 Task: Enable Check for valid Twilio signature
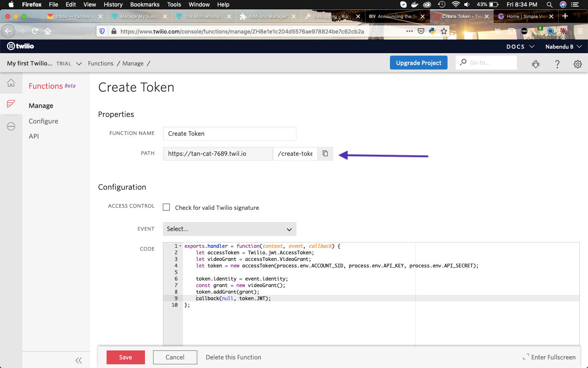pos(166,207)
